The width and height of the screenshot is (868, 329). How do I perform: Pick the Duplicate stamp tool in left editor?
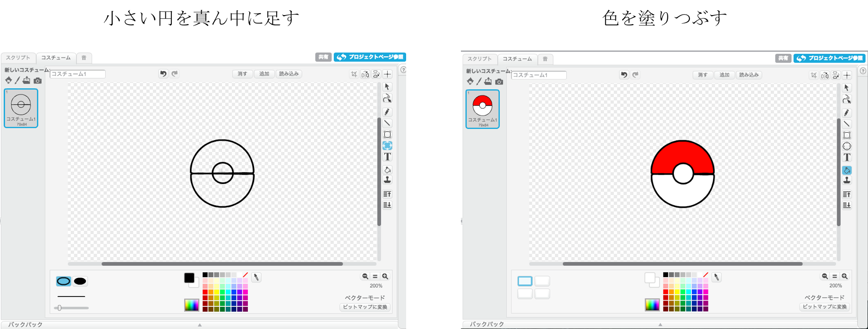point(387,180)
